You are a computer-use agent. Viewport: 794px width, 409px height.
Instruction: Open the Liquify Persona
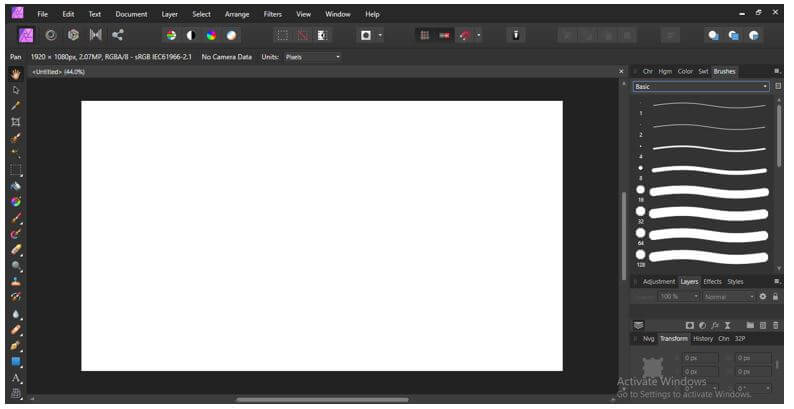51,35
